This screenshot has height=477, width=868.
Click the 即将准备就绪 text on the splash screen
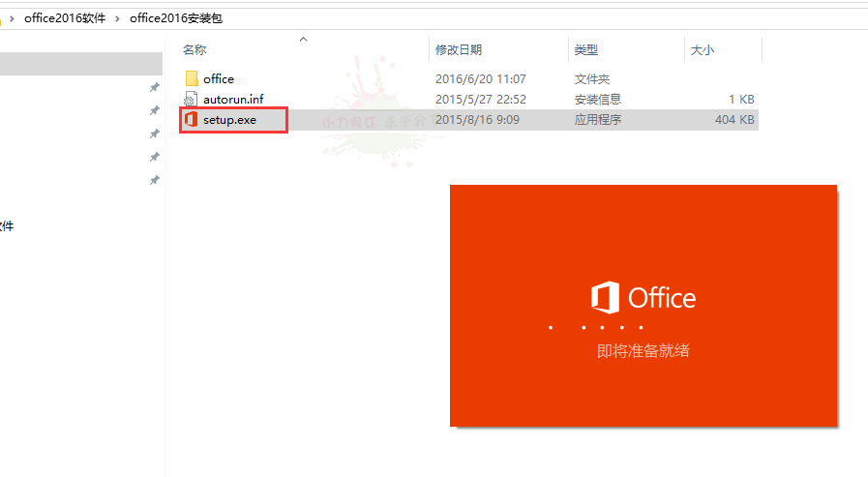pos(643,351)
